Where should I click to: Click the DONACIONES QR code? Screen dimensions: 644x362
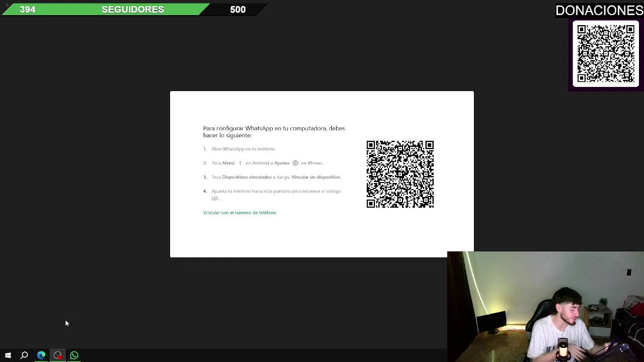pos(606,53)
